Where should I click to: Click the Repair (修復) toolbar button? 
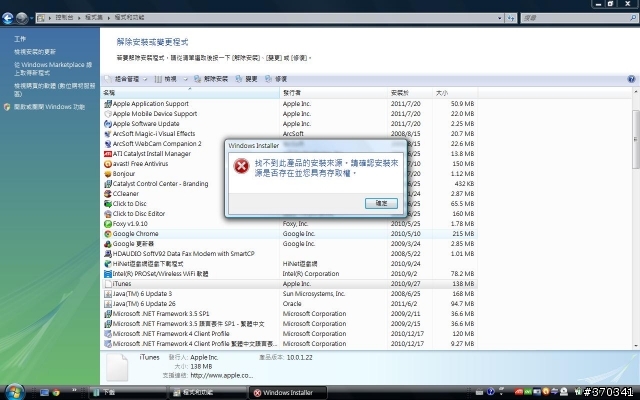click(x=276, y=79)
